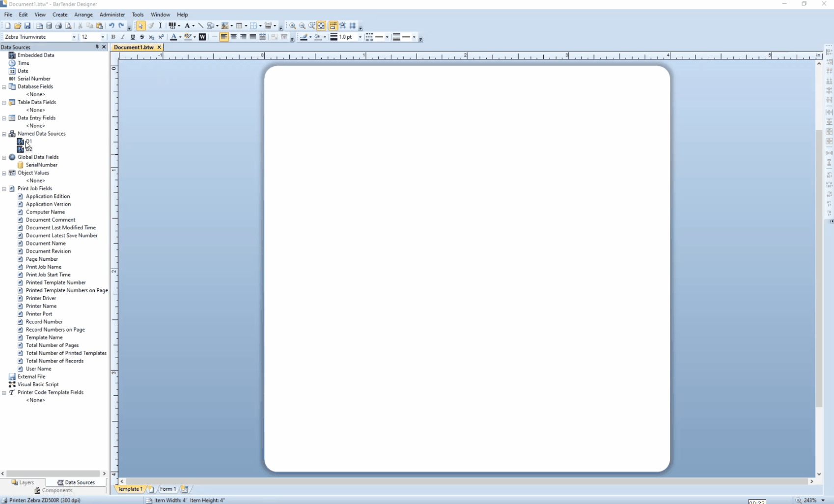Paste from the clipboard icon
Image resolution: width=834 pixels, height=504 pixels.
pos(100,26)
